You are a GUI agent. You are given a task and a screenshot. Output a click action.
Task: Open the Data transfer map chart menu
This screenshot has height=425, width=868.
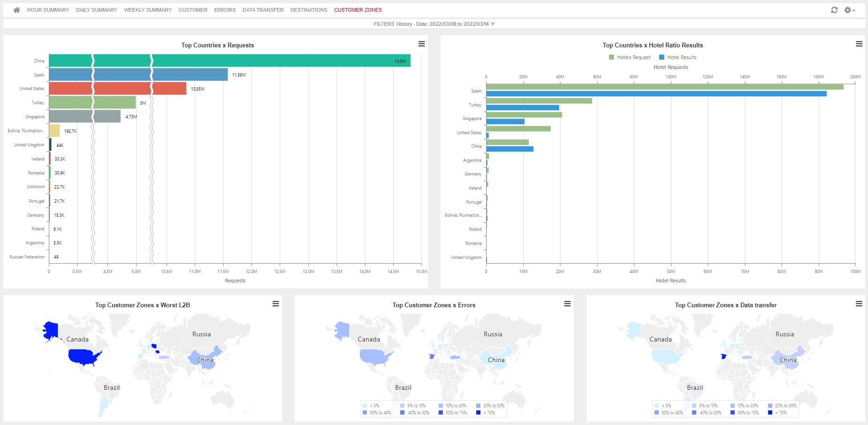[x=859, y=304]
